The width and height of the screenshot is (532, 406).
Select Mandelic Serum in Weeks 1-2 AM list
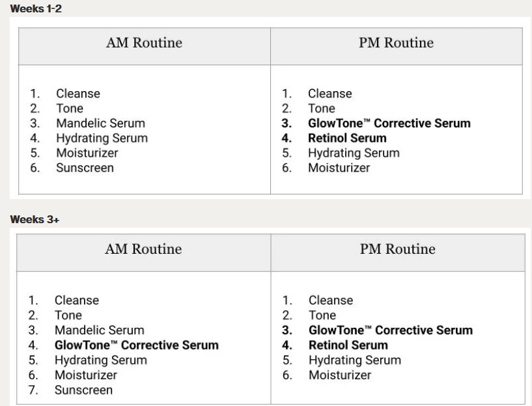pos(100,123)
